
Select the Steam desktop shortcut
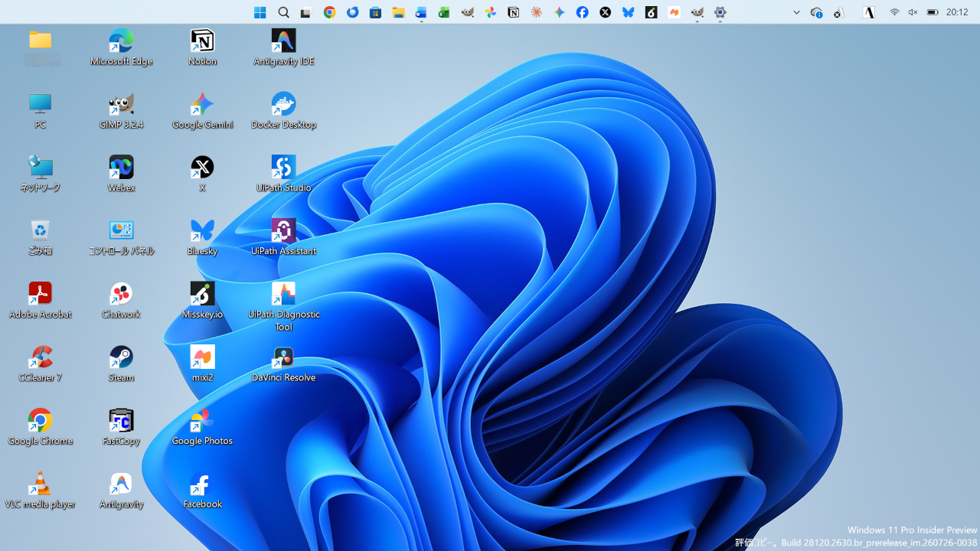121,364
